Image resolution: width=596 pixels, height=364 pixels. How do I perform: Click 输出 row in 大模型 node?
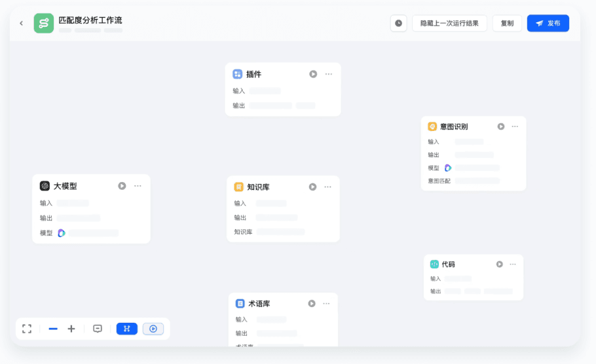tap(70, 218)
